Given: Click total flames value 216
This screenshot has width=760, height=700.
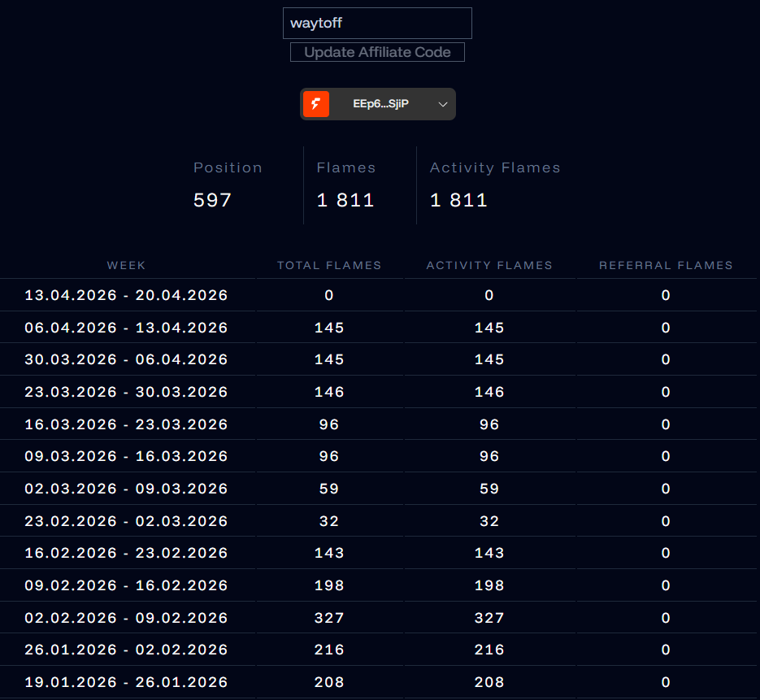Looking at the screenshot, I should tap(329, 650).
